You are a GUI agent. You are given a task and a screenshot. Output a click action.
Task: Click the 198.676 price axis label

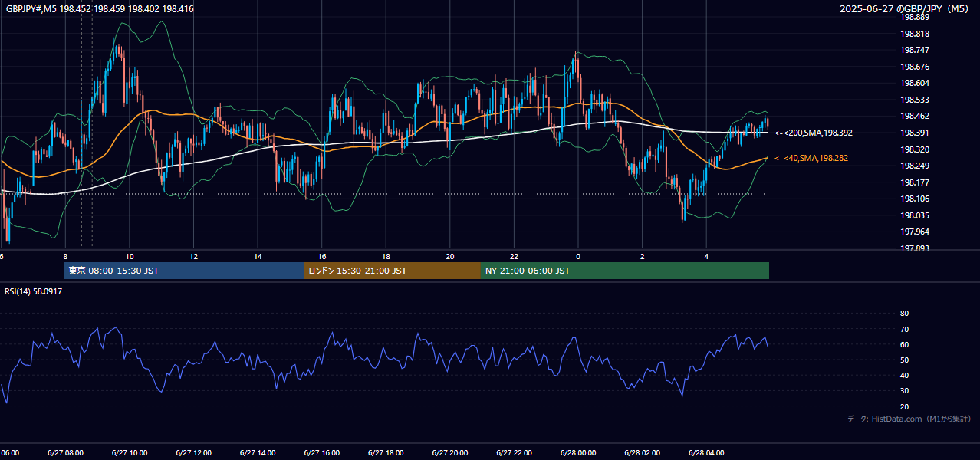click(x=916, y=67)
